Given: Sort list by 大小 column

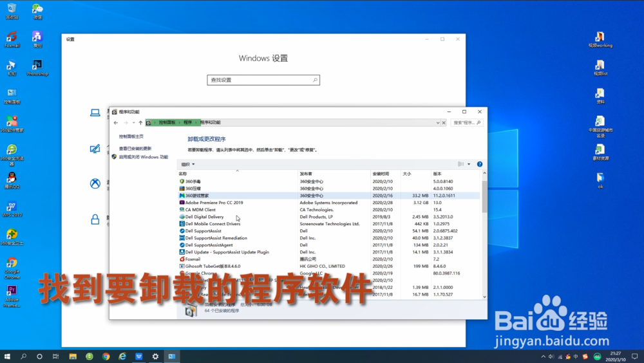Looking at the screenshot, I should 415,174.
